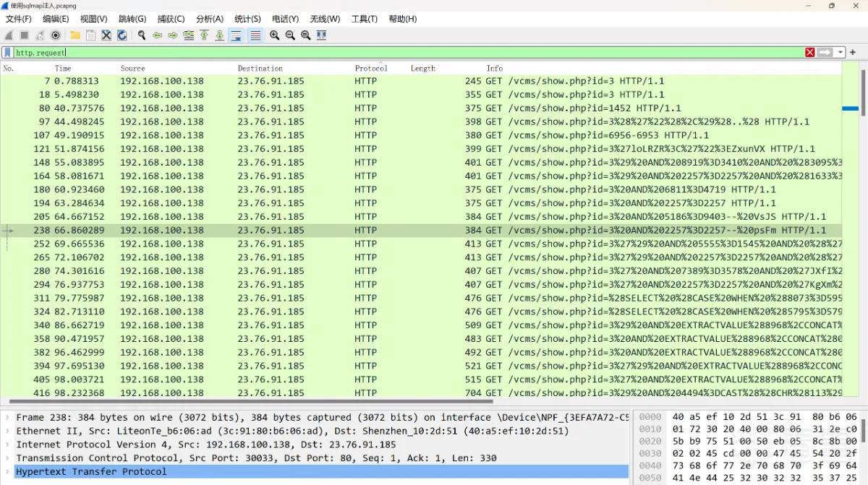
Task: Expand the Frame 238 details row
Action: pyautogui.click(x=7, y=417)
